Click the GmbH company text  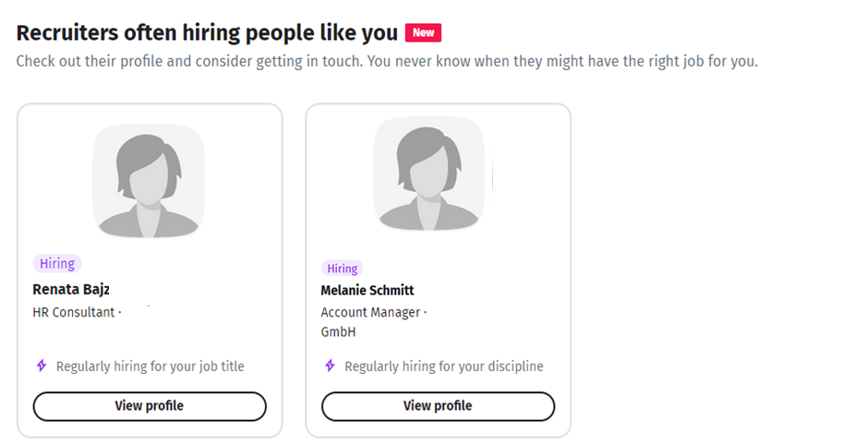(338, 332)
